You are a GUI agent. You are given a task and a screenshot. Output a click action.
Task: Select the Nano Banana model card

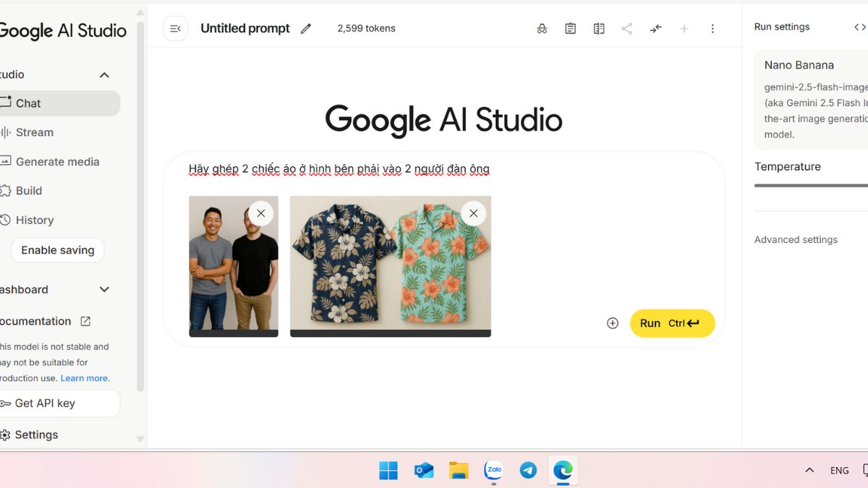(811, 100)
